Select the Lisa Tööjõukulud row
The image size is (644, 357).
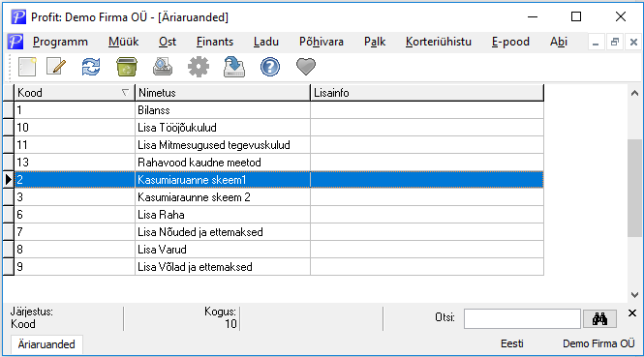point(279,128)
